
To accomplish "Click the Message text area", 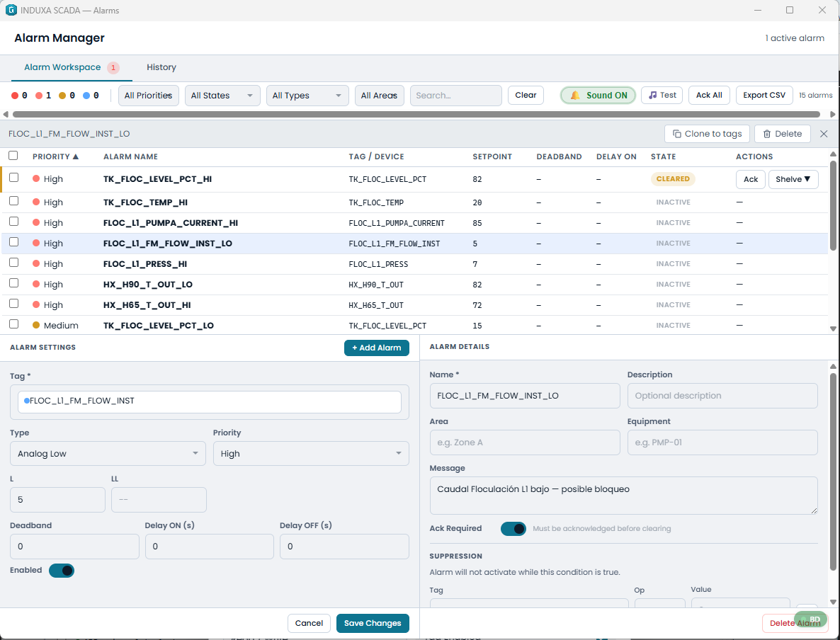I will (623, 496).
